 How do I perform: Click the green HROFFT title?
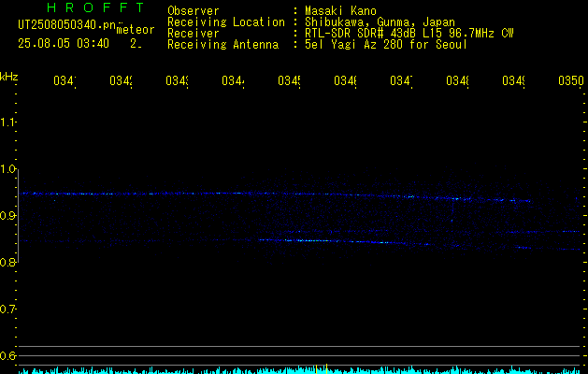[95, 7]
